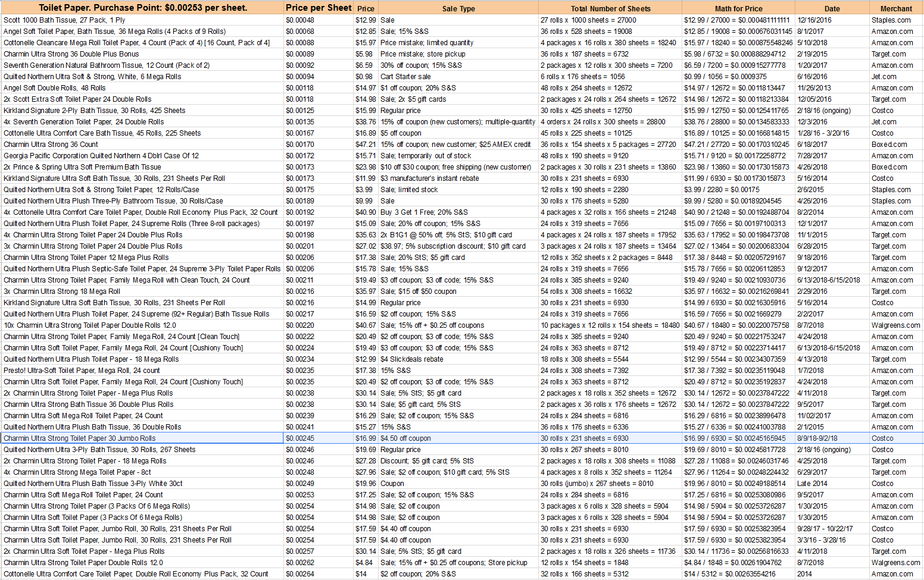The image size is (924, 580).
Task: Click the 'Date' column header
Action: [x=832, y=8]
